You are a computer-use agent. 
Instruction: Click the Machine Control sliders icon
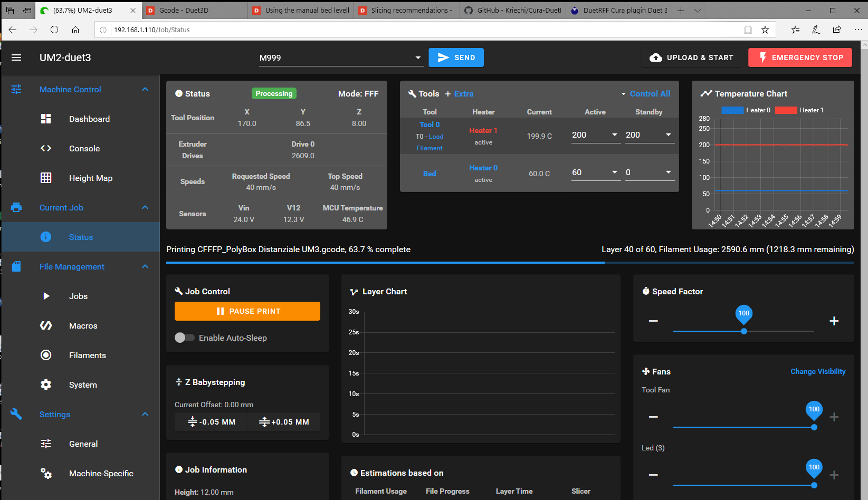(16, 89)
